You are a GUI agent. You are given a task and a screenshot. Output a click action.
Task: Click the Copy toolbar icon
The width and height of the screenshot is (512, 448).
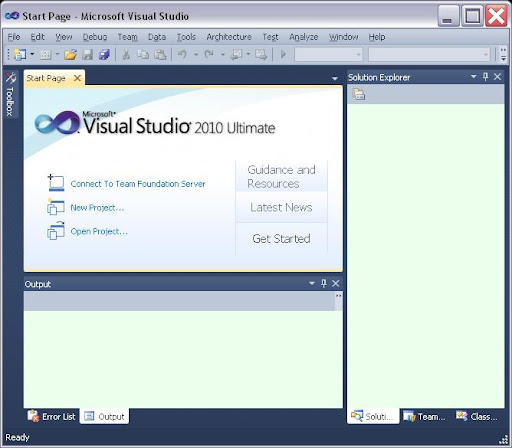click(143, 54)
